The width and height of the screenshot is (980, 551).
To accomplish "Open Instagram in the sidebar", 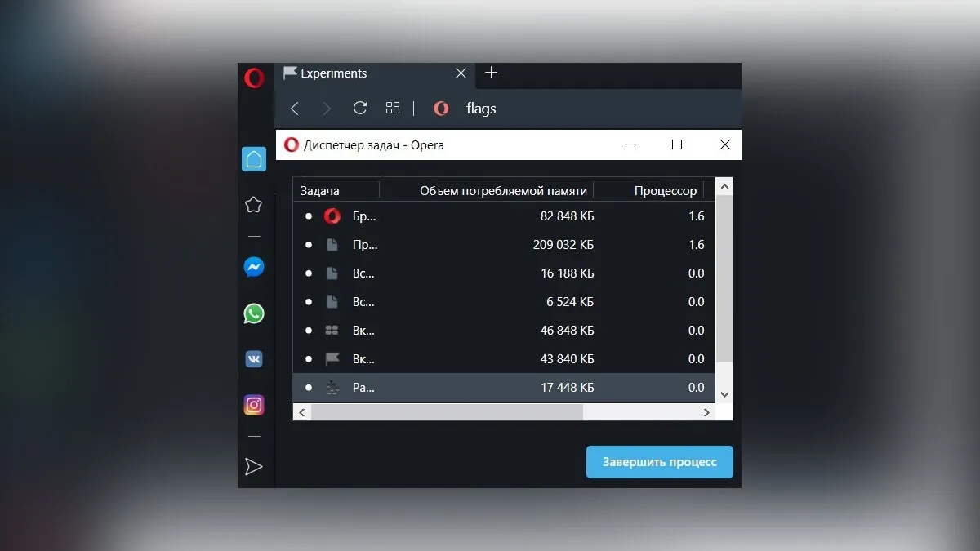I will coord(254,405).
